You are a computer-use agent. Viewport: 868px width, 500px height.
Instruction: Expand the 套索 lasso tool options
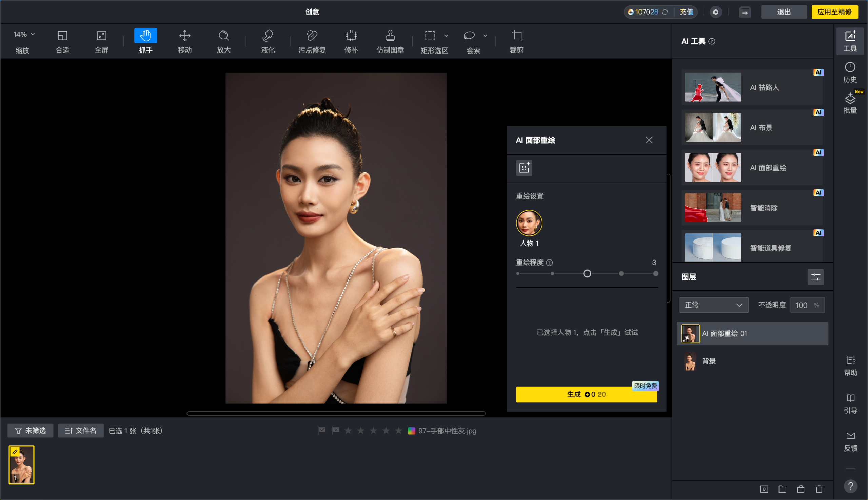[485, 36]
